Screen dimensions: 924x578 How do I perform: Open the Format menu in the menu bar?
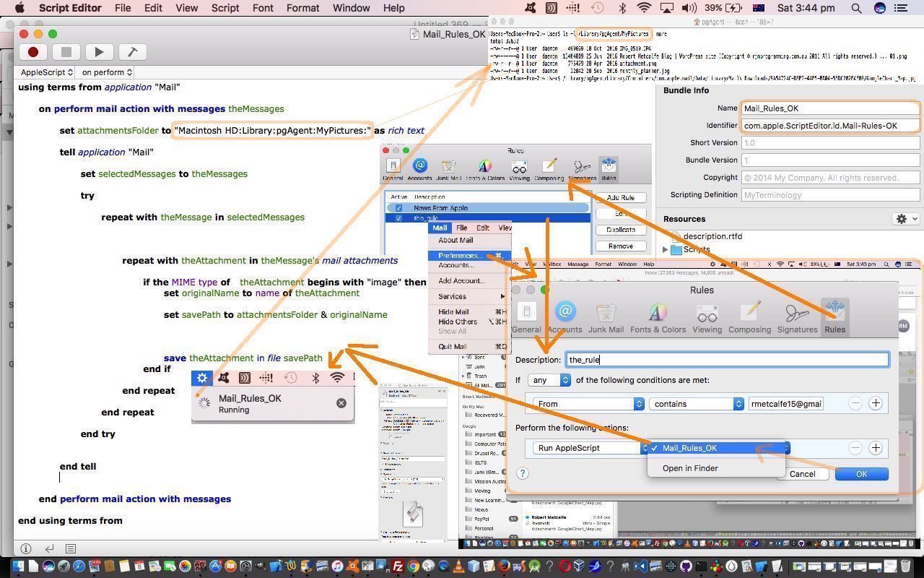(302, 8)
